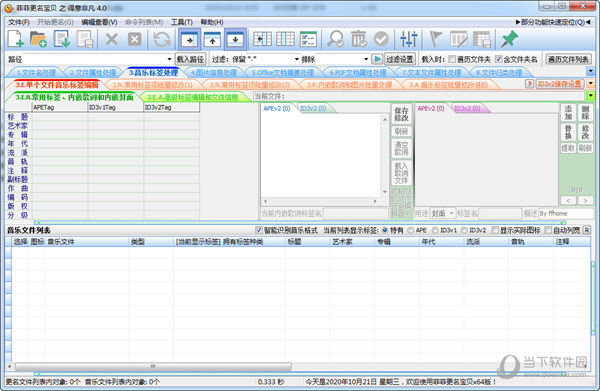This screenshot has height=391, width=600.
Task: Click the sliders settings toolbar icon
Action: click(408, 39)
